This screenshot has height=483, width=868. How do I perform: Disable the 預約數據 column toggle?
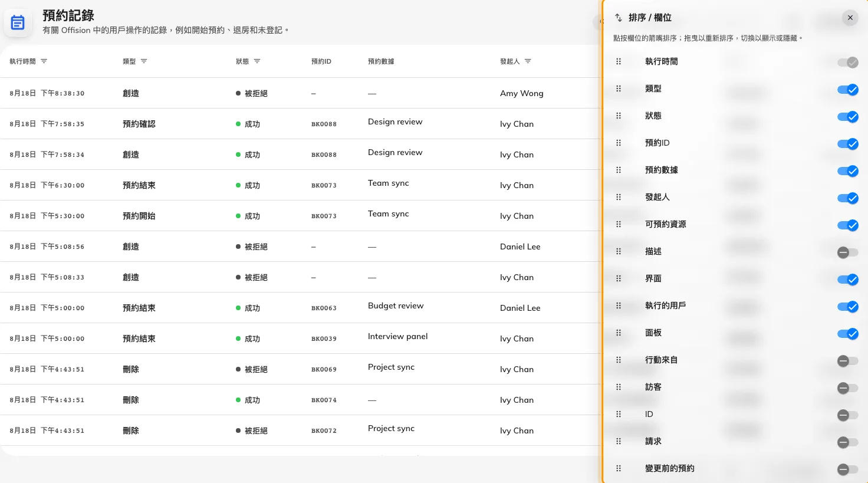click(848, 171)
